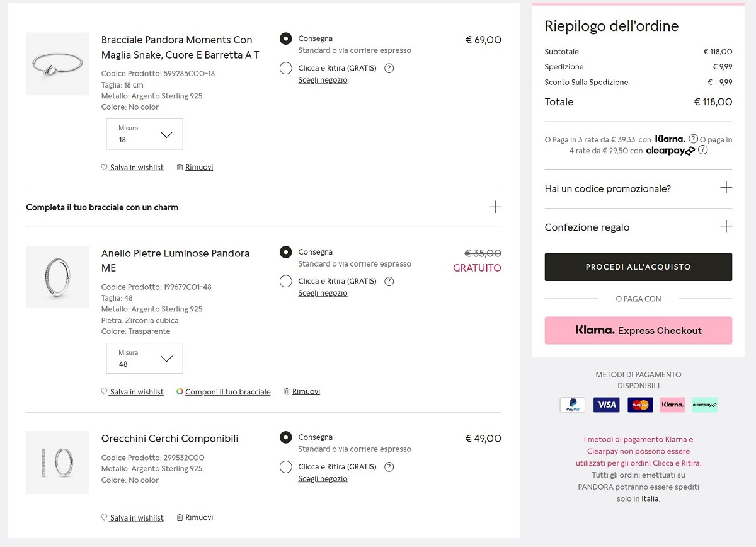
Task: Click the Visa payment method icon
Action: point(606,405)
